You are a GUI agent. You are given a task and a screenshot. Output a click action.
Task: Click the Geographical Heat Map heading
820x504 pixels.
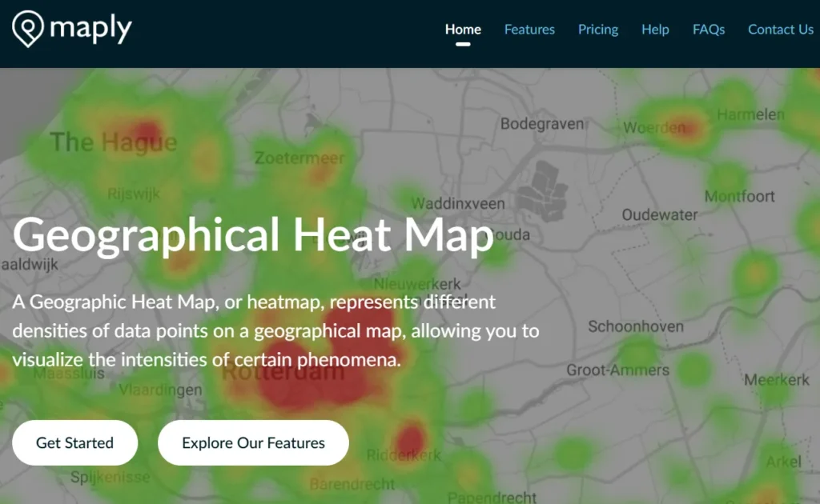(253, 234)
